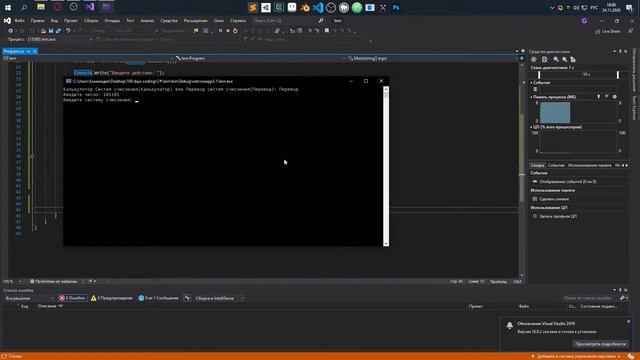640x360 pixels.
Task: Select the Использование памяти tab
Action: [x=590, y=165]
